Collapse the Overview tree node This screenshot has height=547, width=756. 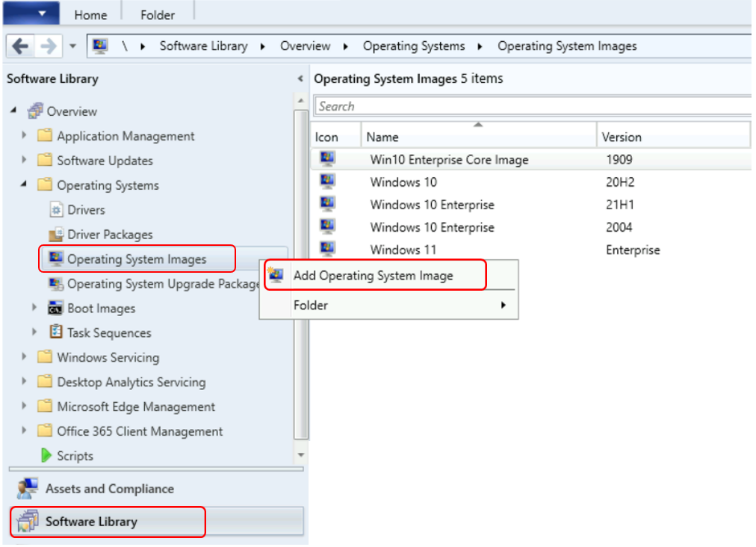coord(13,111)
